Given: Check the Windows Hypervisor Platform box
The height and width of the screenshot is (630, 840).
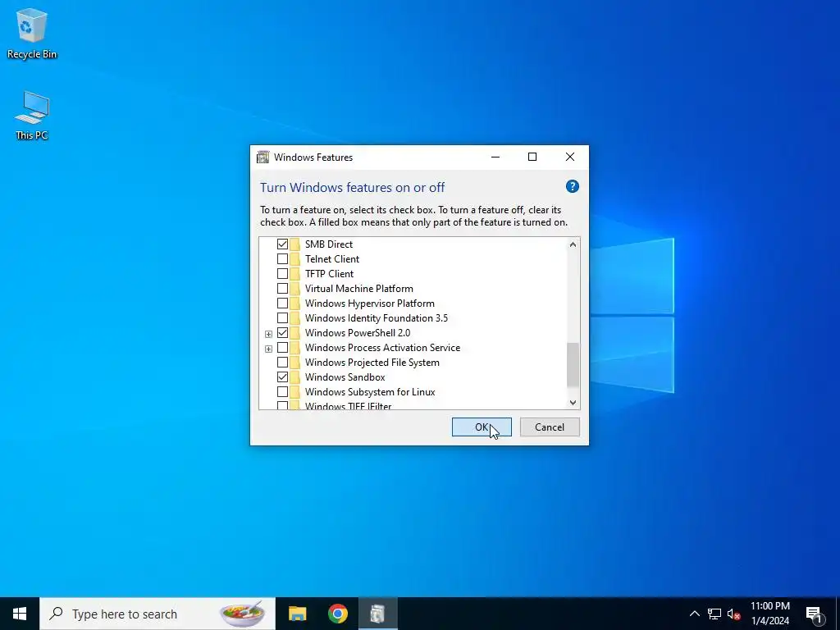Looking at the screenshot, I should click(x=282, y=304).
